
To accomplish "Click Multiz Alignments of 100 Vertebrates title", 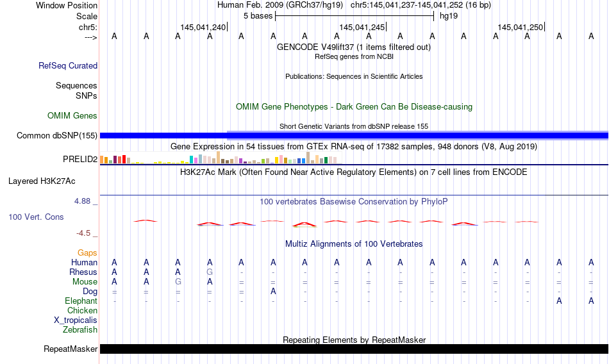I will [x=354, y=244].
